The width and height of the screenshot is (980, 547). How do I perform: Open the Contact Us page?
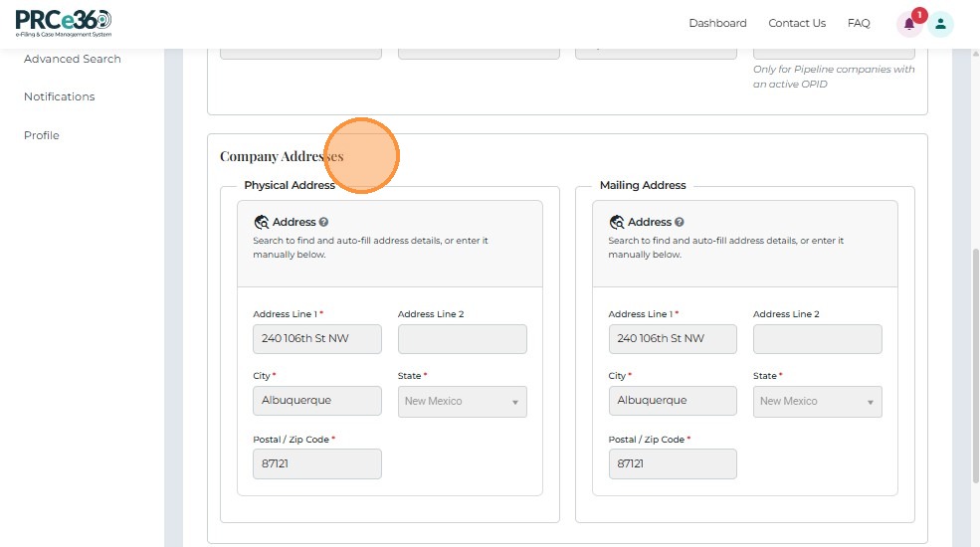(797, 24)
